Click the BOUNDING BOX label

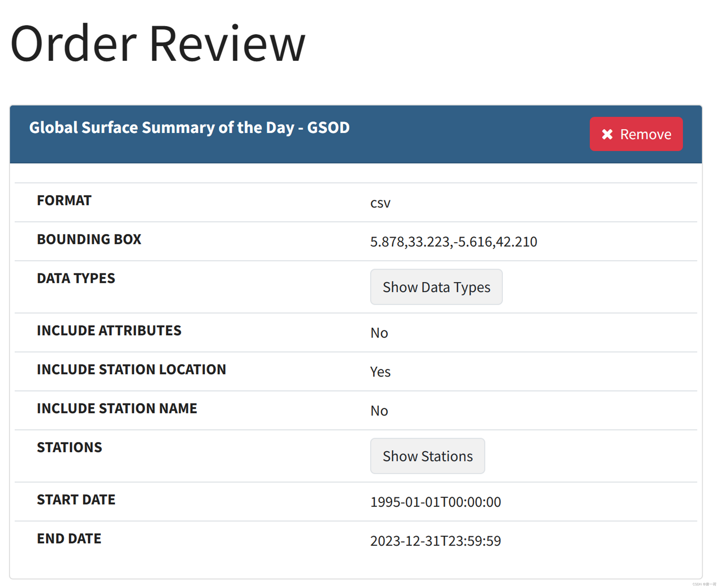point(89,239)
